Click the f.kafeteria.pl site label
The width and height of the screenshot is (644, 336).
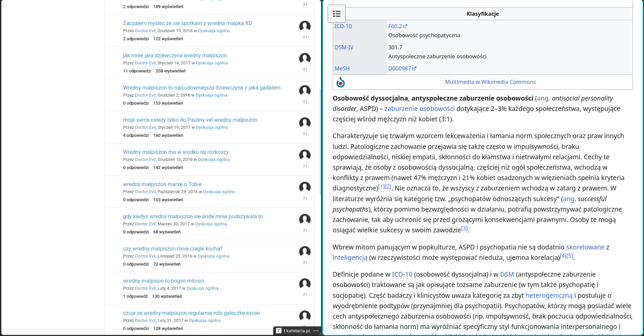pos(297,331)
